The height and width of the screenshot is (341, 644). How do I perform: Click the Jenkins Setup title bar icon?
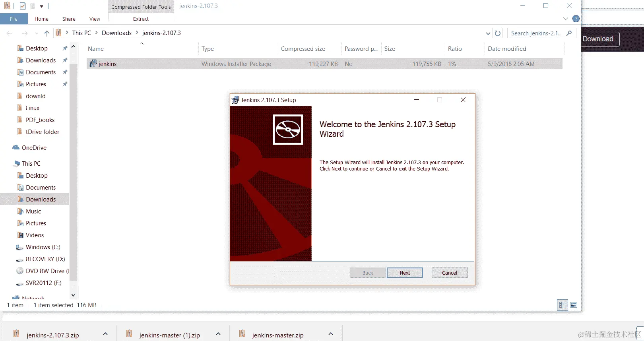[235, 100]
